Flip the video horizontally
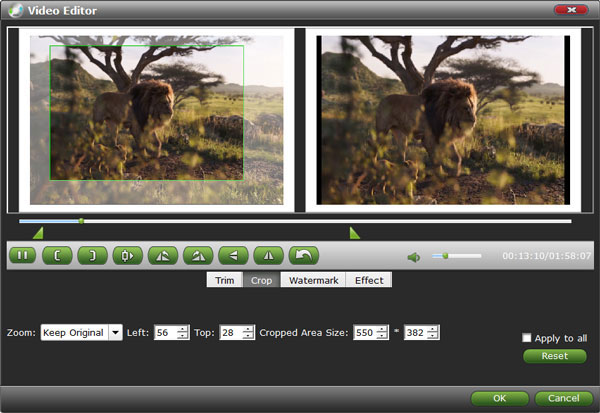The image size is (600, 413). point(233,255)
